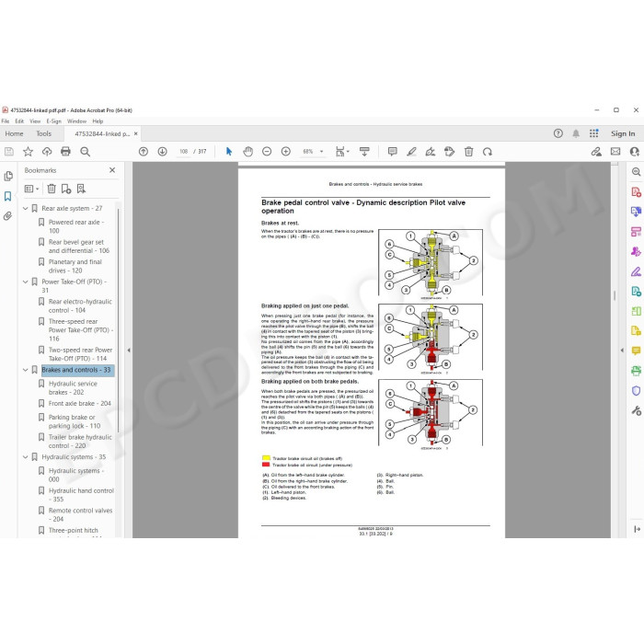This screenshot has height=644, width=644.
Task: Open the View menu
Action: (x=35, y=121)
